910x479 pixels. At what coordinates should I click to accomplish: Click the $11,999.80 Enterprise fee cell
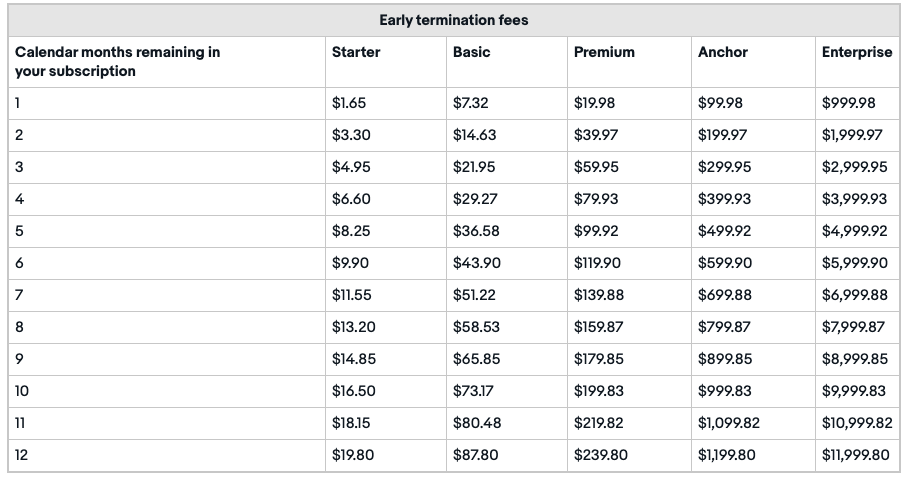[856, 455]
